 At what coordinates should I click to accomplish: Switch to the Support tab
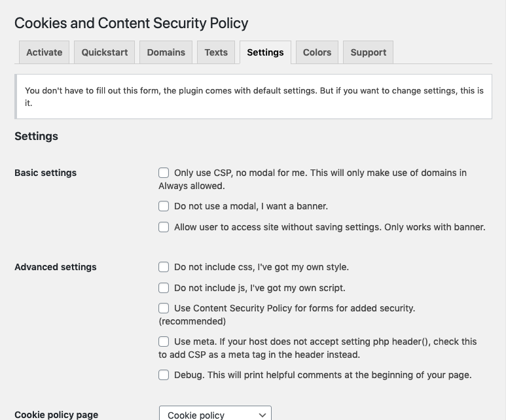(x=368, y=52)
